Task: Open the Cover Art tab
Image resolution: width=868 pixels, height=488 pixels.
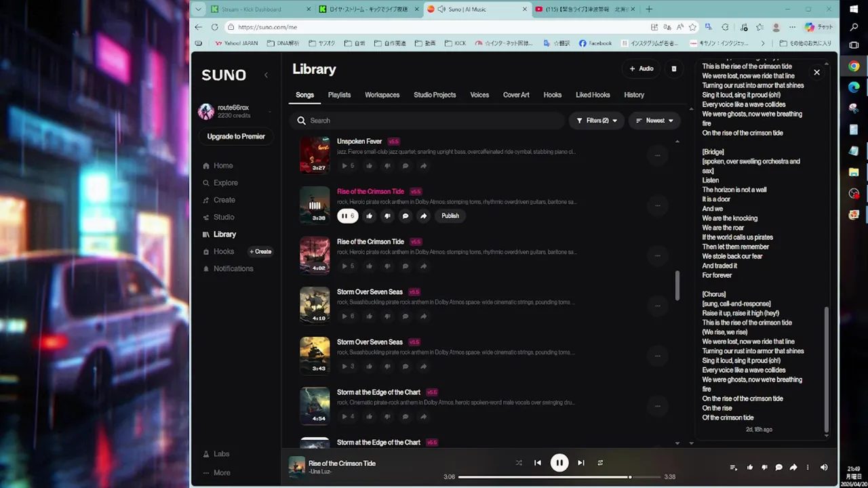Action: 516,95
